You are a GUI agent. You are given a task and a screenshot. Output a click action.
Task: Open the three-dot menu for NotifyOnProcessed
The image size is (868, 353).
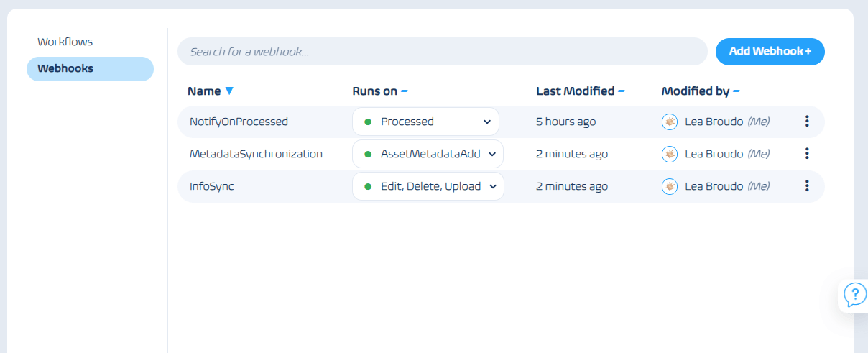click(x=807, y=122)
